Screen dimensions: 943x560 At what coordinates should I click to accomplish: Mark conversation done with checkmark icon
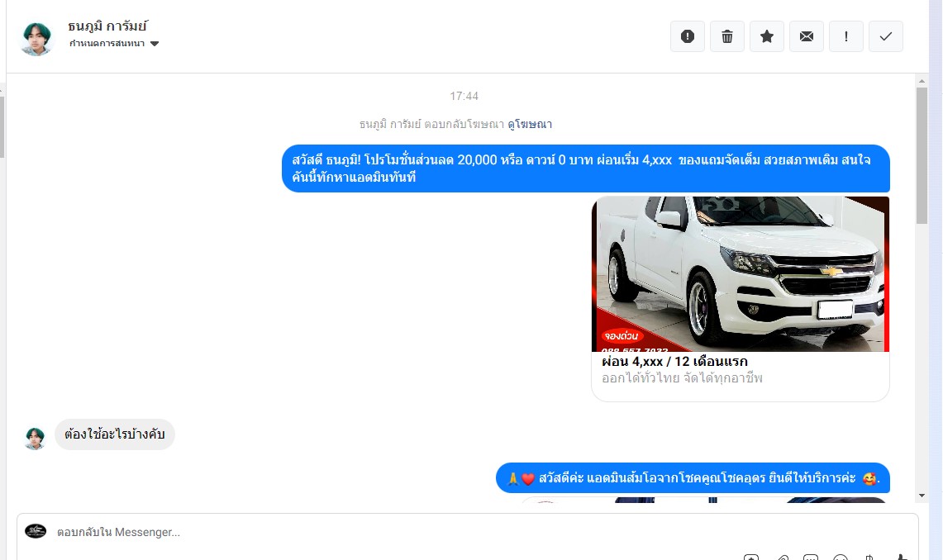(x=886, y=36)
